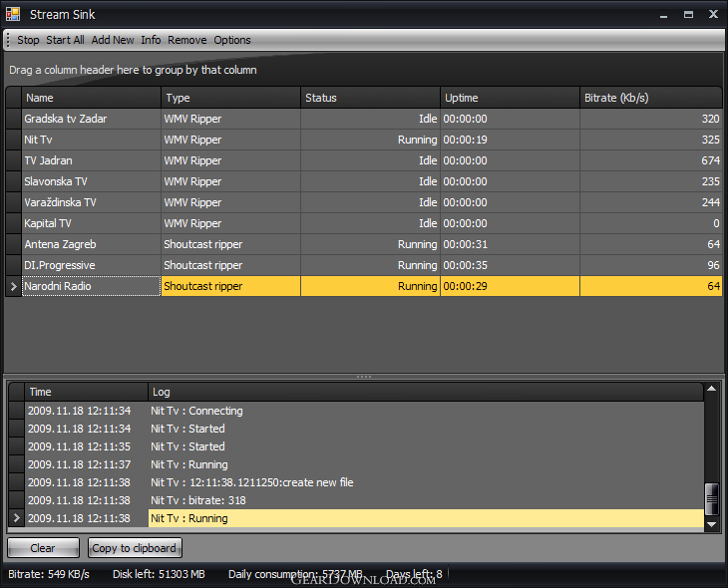Viewport: 728px width, 588px height.
Task: Click the Stop toolbar command
Action: click(28, 40)
